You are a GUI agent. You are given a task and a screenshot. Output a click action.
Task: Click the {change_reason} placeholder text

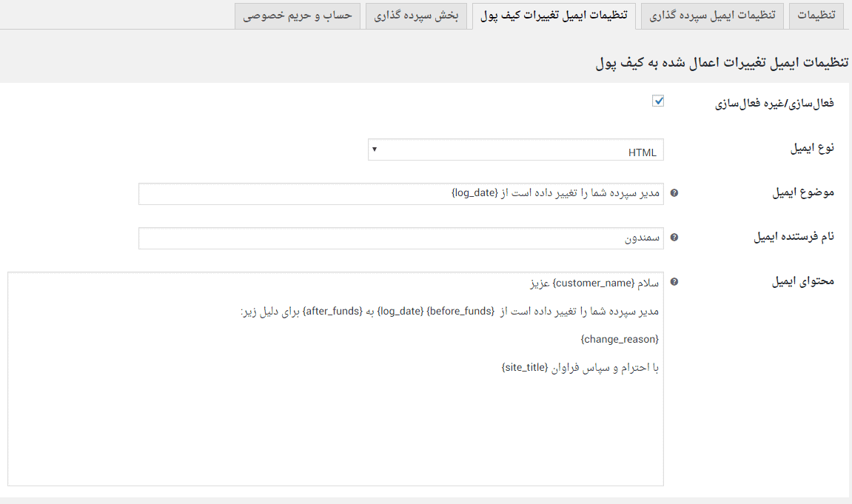620,340
